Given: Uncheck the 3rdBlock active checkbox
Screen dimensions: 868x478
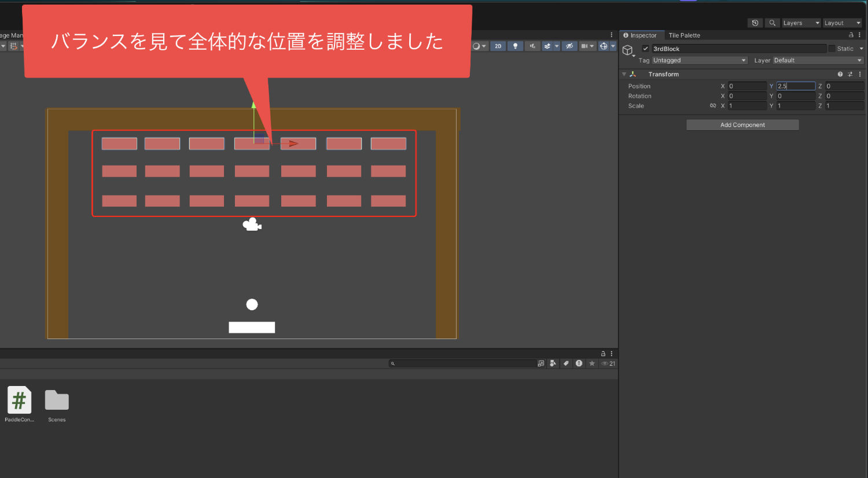Looking at the screenshot, I should pos(646,49).
